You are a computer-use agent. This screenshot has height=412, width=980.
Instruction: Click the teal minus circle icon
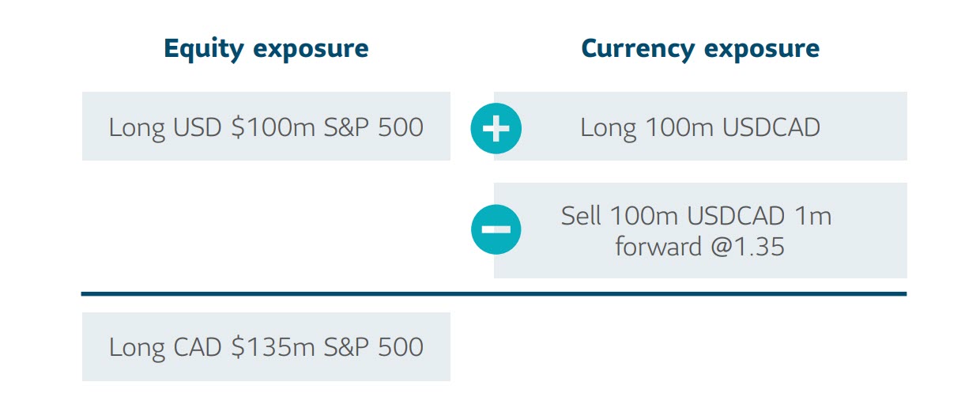point(496,229)
